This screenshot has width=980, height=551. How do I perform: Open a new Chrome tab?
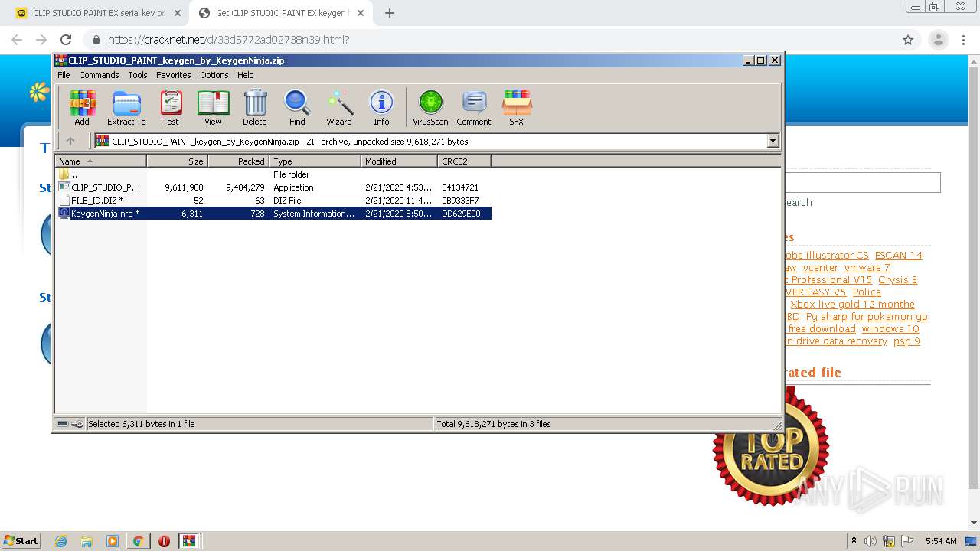pyautogui.click(x=390, y=13)
